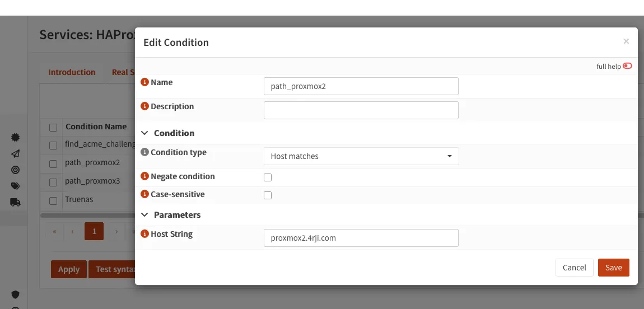The height and width of the screenshot is (309, 644).
Task: Collapse the Condition section
Action: 145,133
